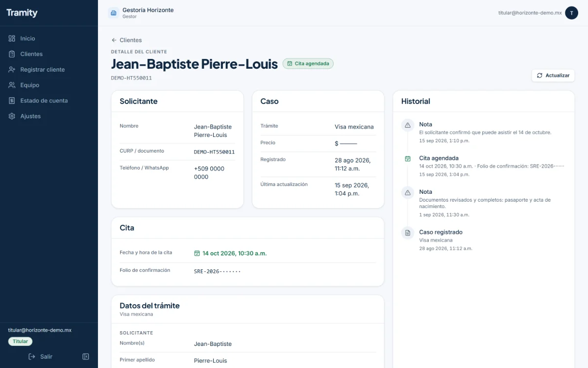Click the Equipo people icon

tap(12, 85)
